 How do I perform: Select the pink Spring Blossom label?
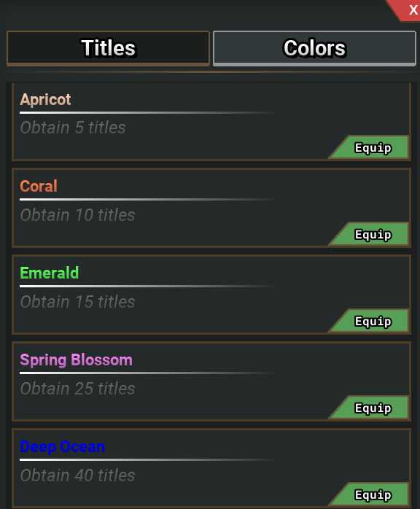77,360
